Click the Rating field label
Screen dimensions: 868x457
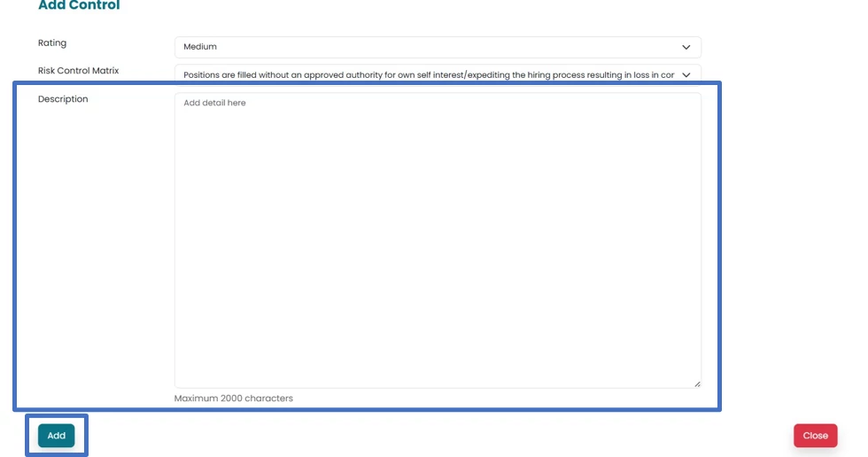pos(52,43)
